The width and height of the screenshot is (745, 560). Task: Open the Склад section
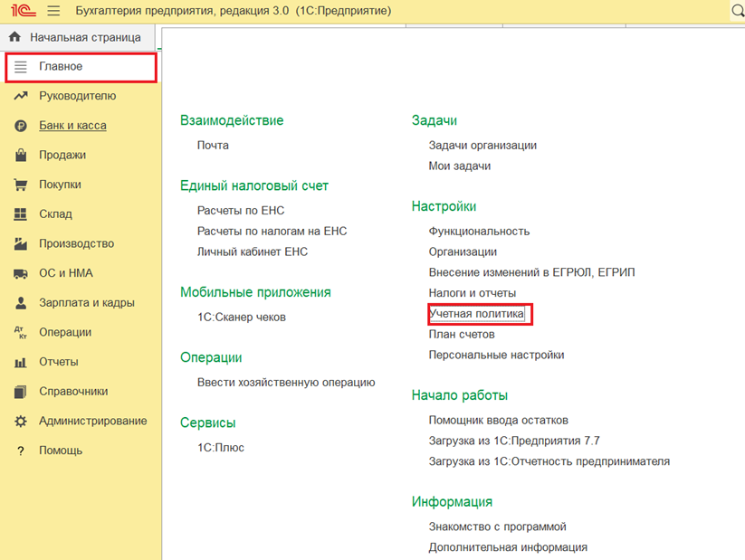point(55,214)
